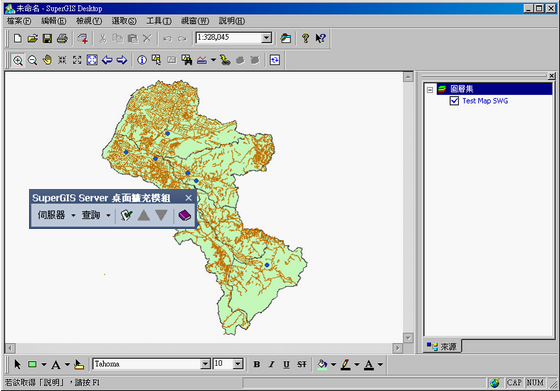Click the checkmark document icon in Server toolbar
Screen dimensions: 560x391
pos(126,215)
